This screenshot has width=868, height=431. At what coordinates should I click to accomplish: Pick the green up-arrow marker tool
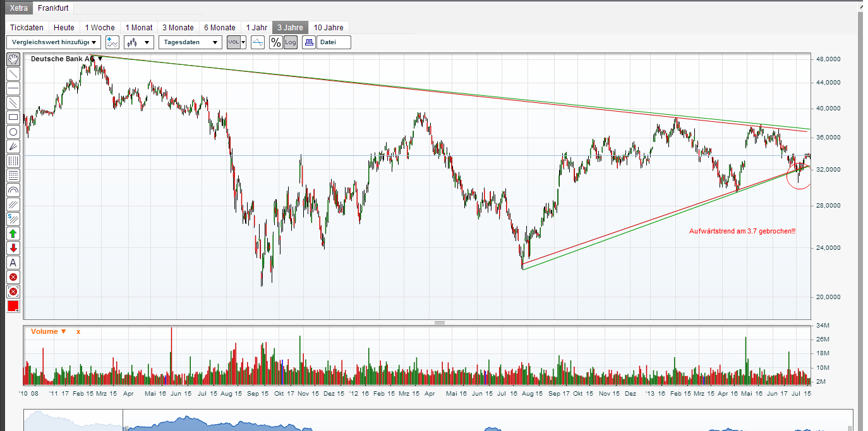[13, 233]
